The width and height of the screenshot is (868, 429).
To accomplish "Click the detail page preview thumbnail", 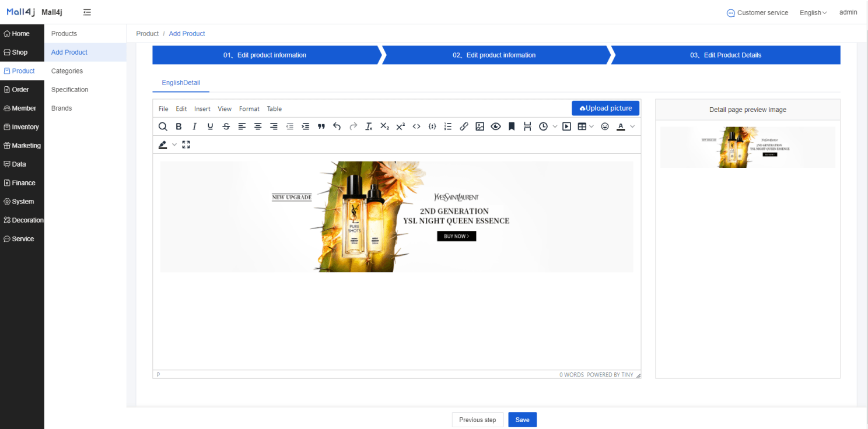I will (x=747, y=147).
